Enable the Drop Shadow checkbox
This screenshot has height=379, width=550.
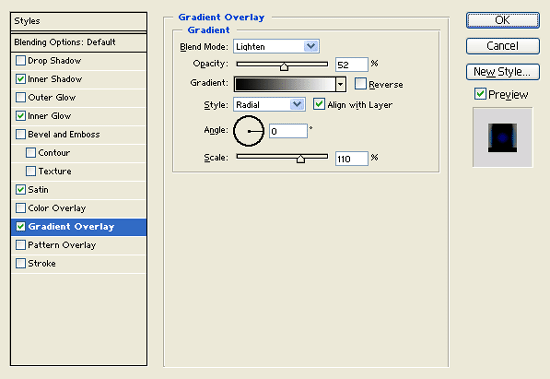[x=21, y=60]
